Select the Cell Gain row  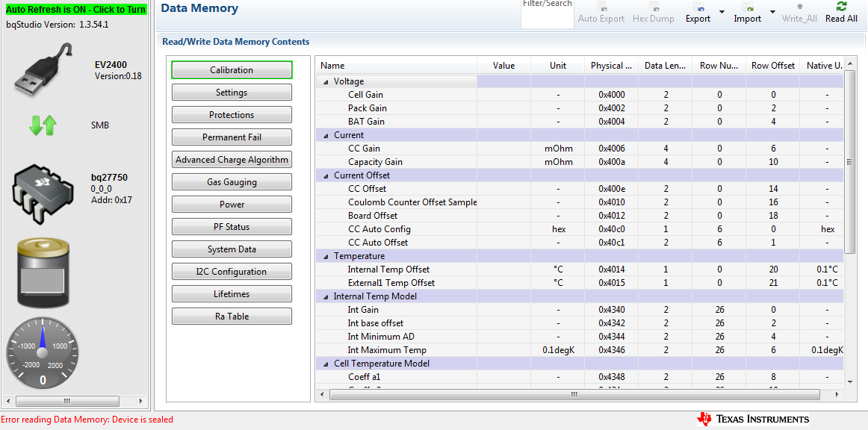pyautogui.click(x=580, y=95)
